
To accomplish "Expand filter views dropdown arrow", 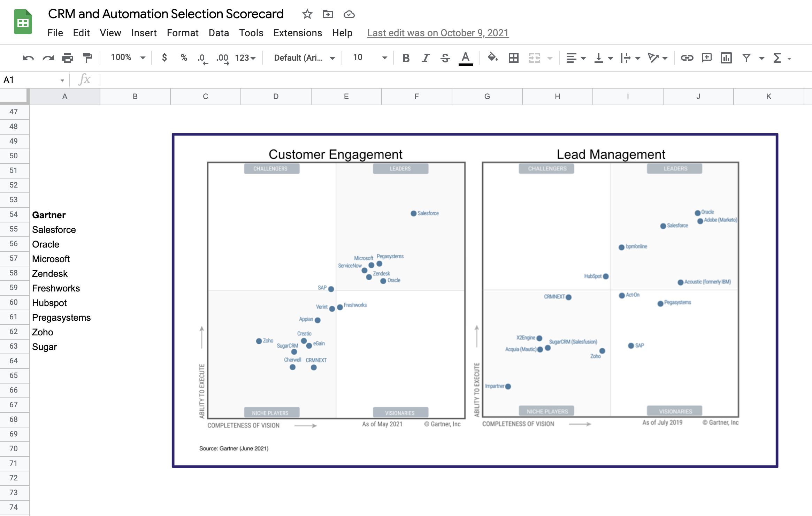I will point(761,58).
